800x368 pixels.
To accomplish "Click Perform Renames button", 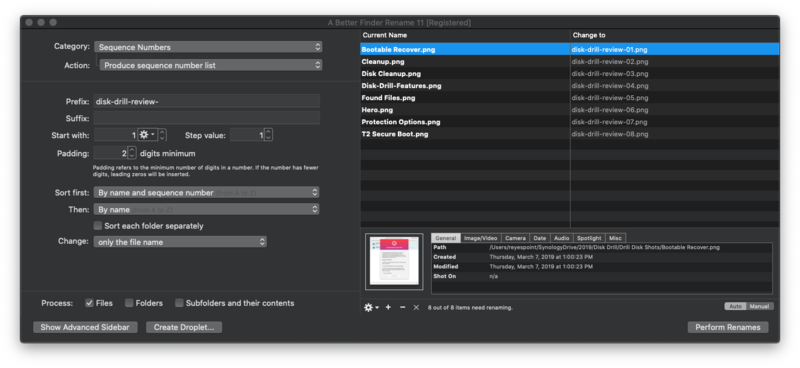I will 728,327.
